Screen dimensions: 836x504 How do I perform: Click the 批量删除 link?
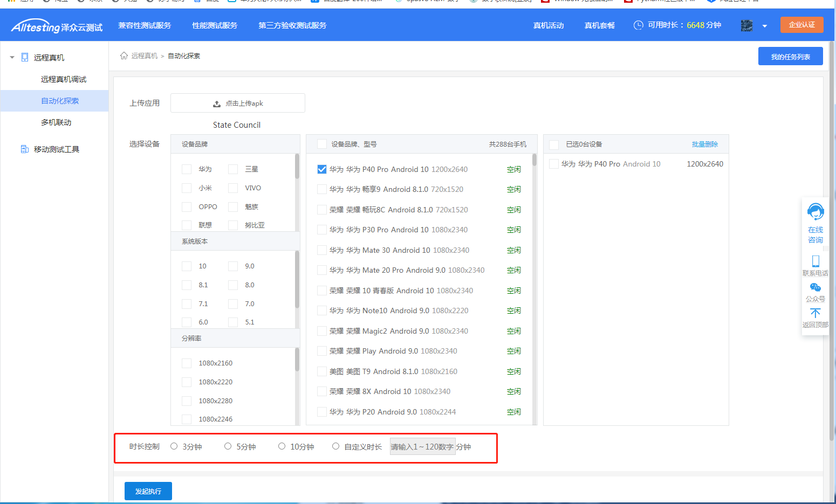tap(704, 144)
